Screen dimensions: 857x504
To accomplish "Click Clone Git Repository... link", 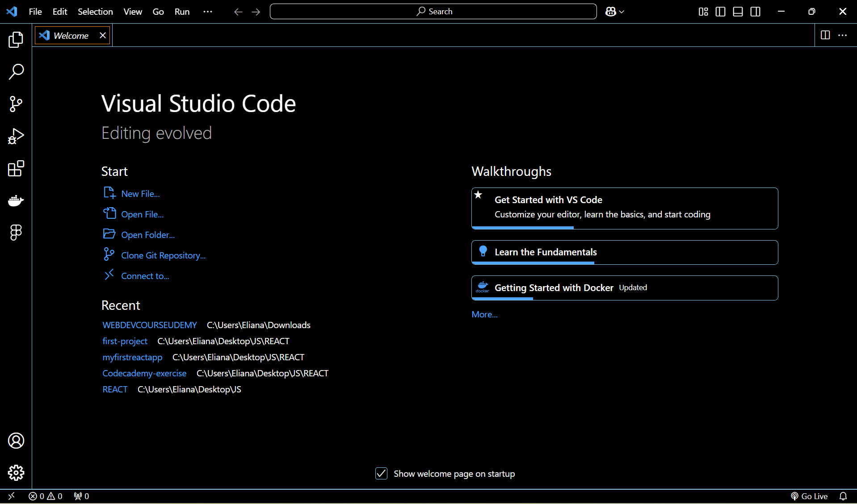I will [x=163, y=255].
